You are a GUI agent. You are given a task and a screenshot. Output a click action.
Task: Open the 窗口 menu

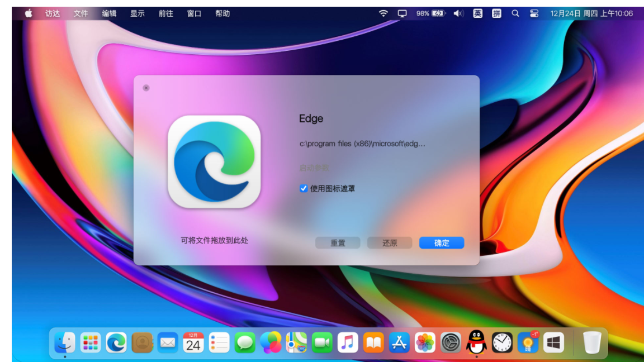click(195, 13)
